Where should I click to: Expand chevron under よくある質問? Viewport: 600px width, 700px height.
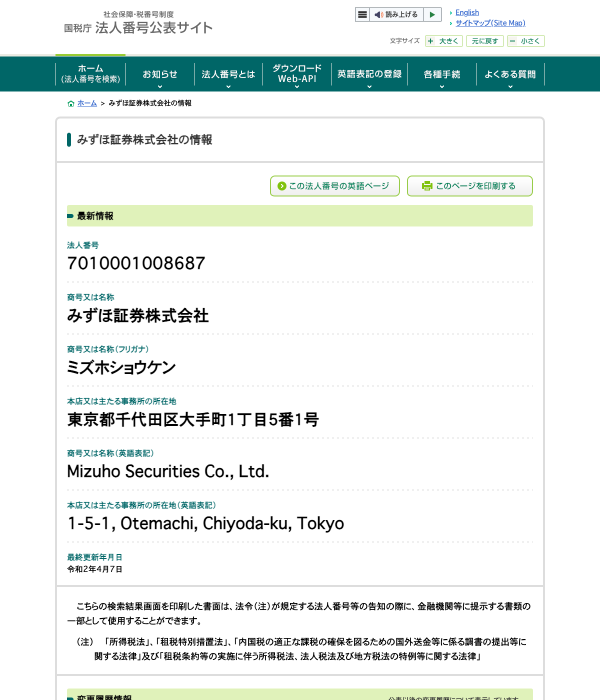pyautogui.click(x=510, y=87)
